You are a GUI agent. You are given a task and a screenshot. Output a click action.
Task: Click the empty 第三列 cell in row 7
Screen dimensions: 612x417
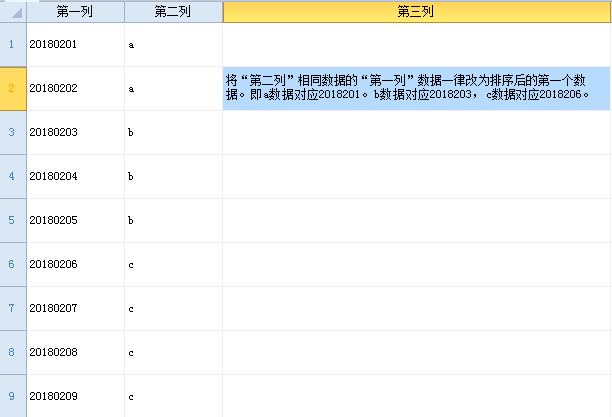(416, 308)
